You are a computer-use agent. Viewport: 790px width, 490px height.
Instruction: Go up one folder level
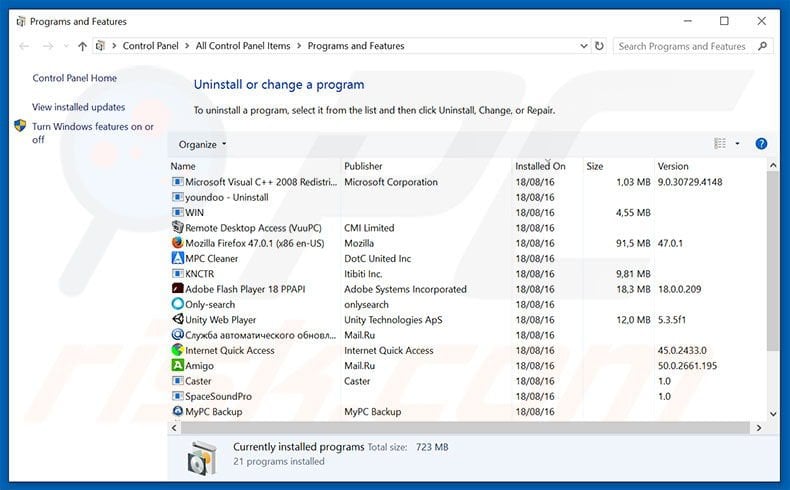point(82,46)
